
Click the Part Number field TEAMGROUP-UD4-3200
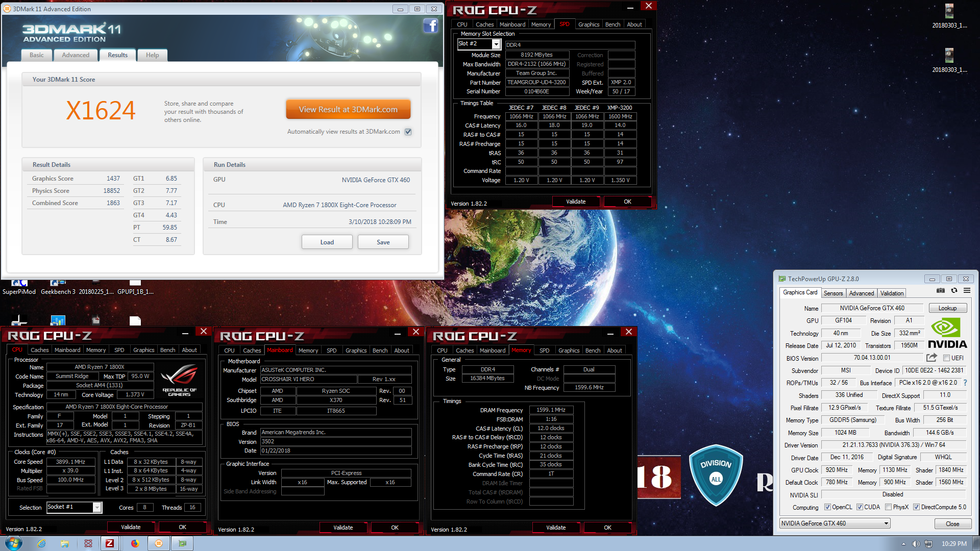537,82
